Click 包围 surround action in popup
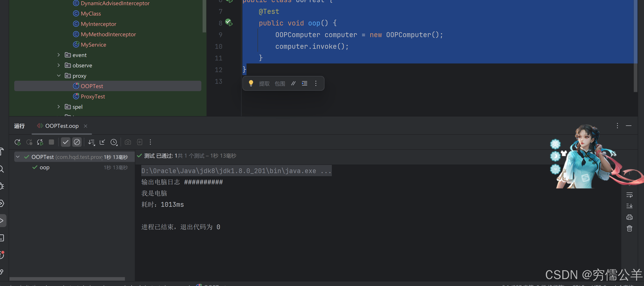The width and height of the screenshot is (644, 286). 280,84
